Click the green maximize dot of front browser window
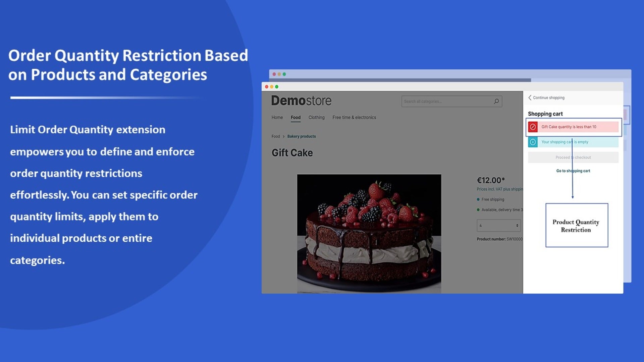Viewport: 644px width, 362px height. [277, 87]
